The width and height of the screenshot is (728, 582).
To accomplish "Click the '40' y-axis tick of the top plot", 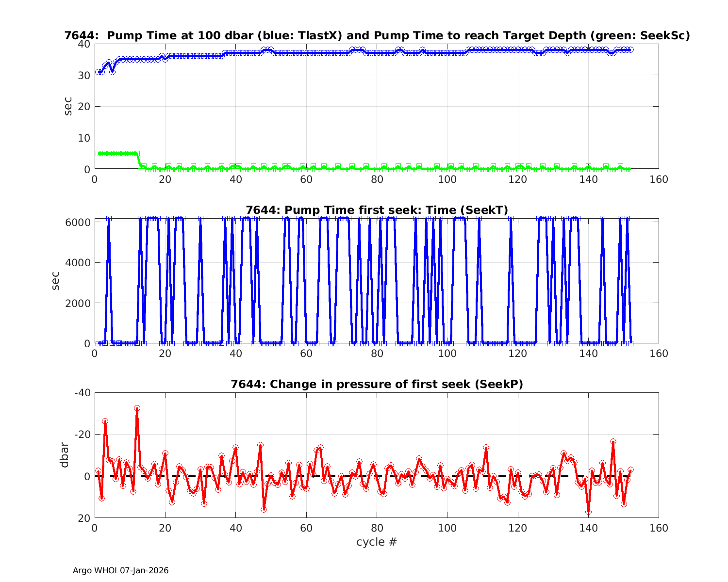I will point(84,44).
